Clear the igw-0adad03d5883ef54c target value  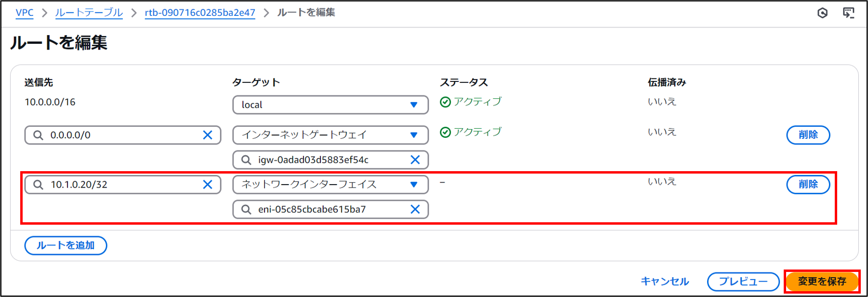[x=415, y=160]
